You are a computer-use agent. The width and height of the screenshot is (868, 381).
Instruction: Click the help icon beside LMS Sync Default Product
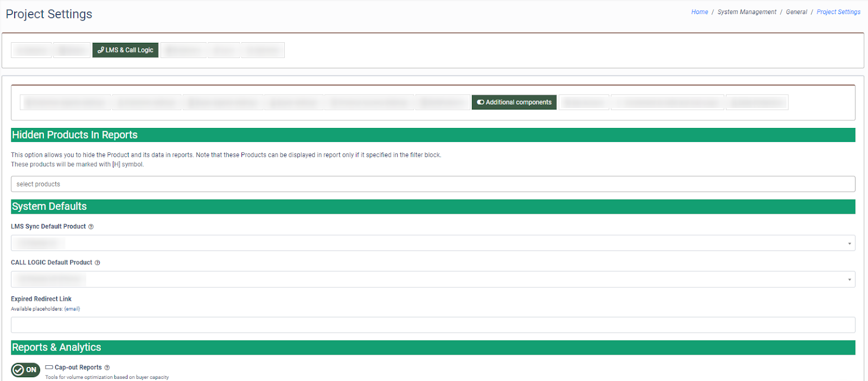[x=91, y=227]
